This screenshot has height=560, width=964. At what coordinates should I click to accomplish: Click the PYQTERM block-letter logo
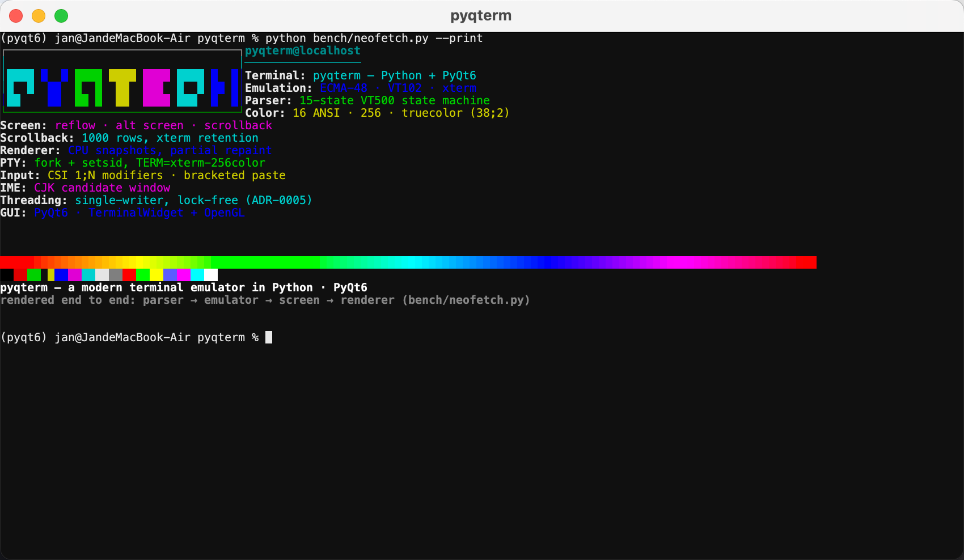[122, 88]
